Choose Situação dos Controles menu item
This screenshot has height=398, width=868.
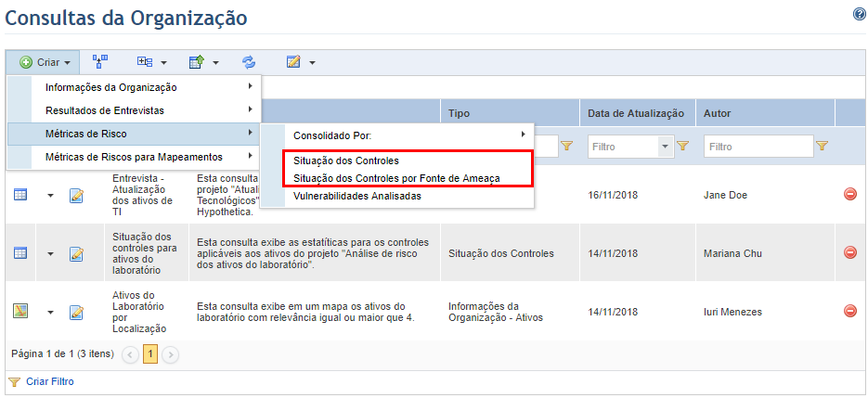coord(346,160)
